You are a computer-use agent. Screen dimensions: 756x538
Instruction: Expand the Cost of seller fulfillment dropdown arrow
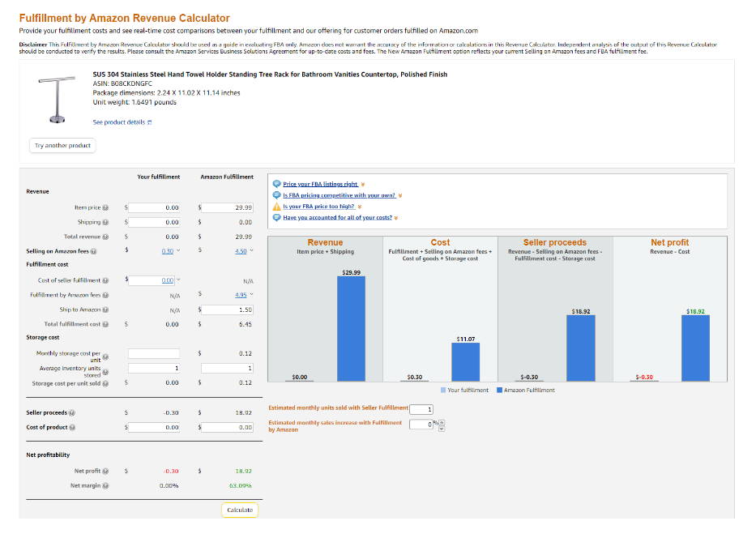(x=178, y=280)
